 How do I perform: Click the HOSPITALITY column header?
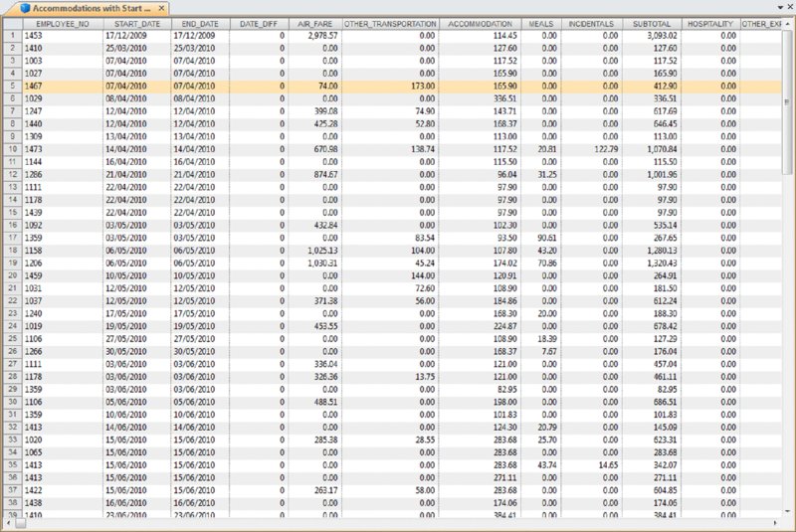[x=710, y=22]
